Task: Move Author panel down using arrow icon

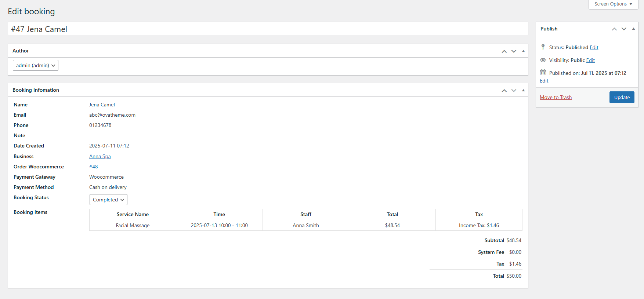Action: [514, 51]
